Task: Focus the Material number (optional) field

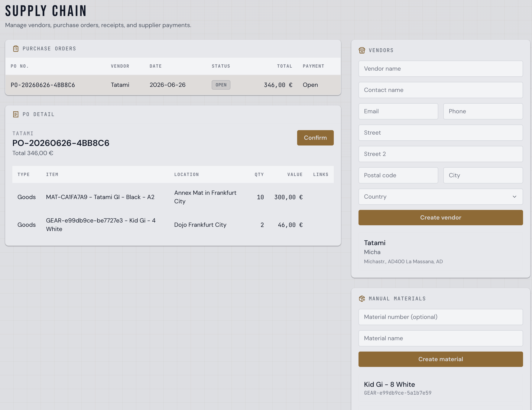Action: pyautogui.click(x=441, y=317)
